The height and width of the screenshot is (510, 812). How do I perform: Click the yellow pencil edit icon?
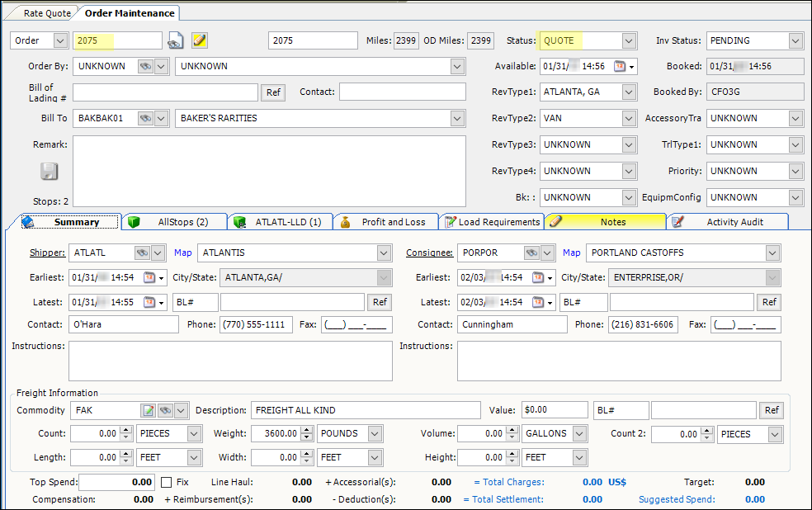point(200,40)
